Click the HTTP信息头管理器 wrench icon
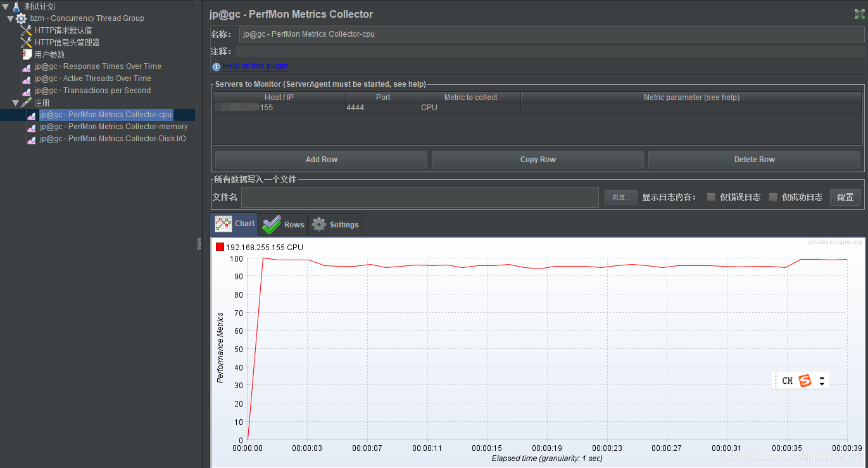This screenshot has height=468, width=868. click(26, 42)
